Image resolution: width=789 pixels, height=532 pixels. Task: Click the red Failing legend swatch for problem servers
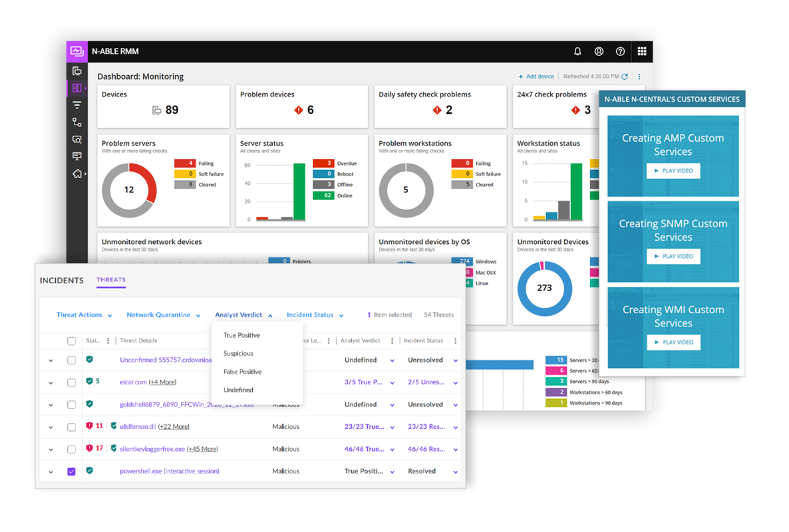(185, 163)
